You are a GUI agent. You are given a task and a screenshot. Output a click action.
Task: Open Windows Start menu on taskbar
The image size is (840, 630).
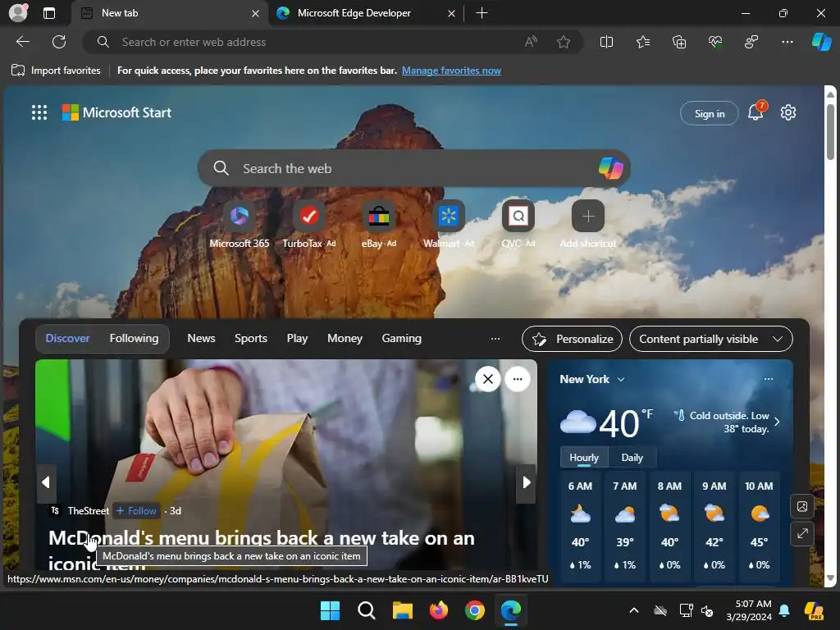(x=330, y=610)
